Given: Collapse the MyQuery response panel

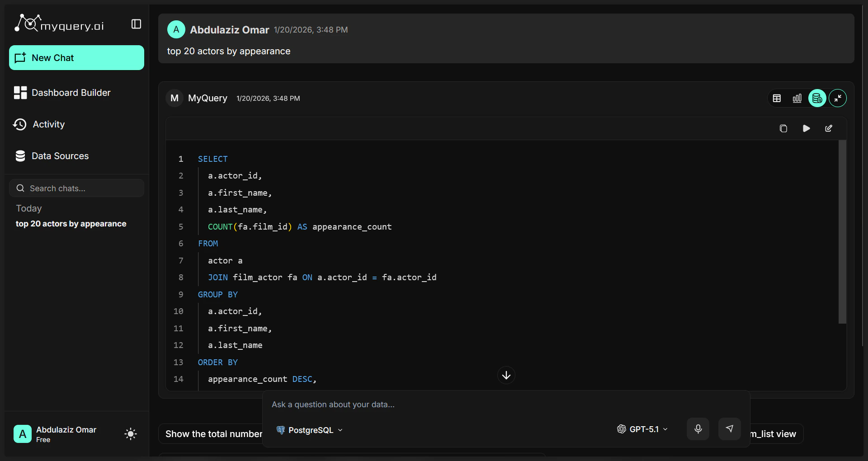Looking at the screenshot, I should tap(838, 98).
